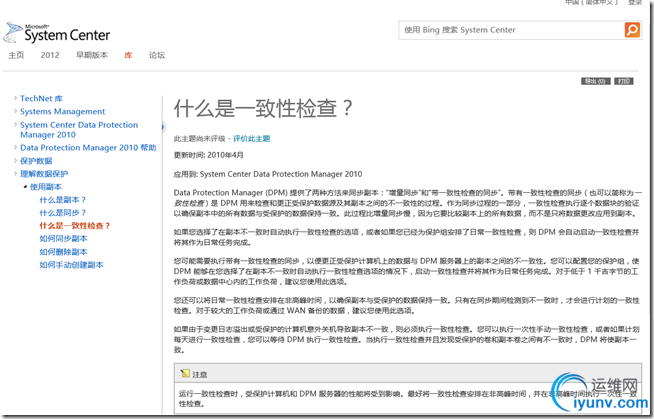Expand Data Protection Manager 2010 帮助 arrow
This screenshot has height=419, width=654.
coord(15,147)
